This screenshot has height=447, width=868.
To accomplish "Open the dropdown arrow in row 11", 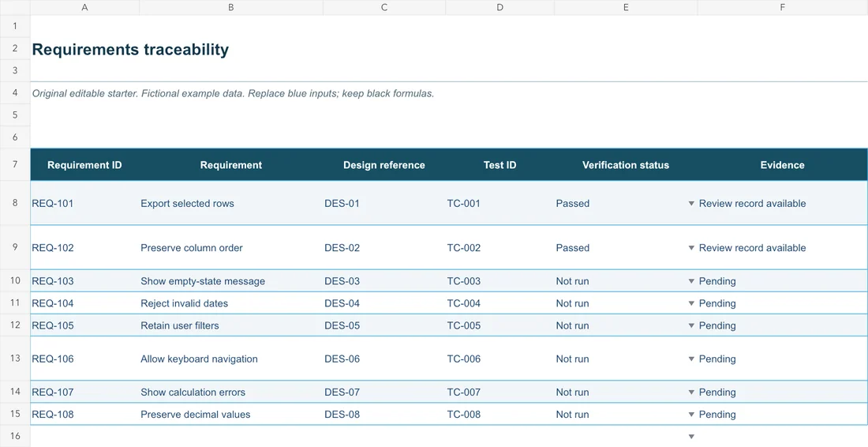I will tap(691, 303).
